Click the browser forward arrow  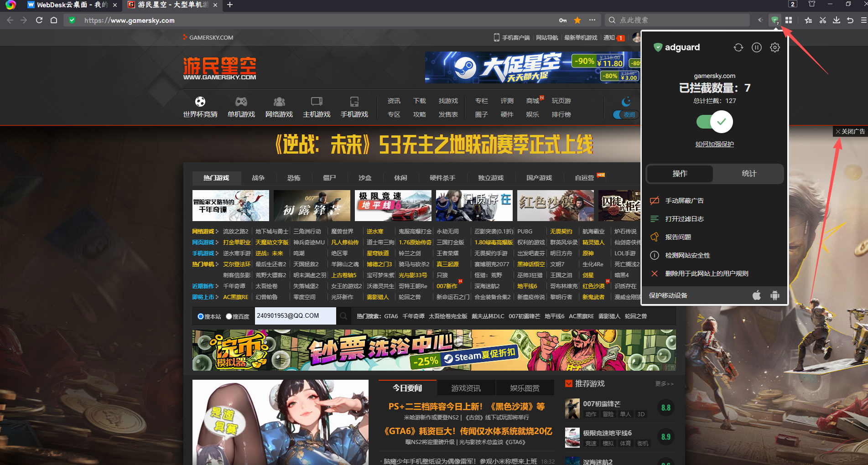click(24, 20)
